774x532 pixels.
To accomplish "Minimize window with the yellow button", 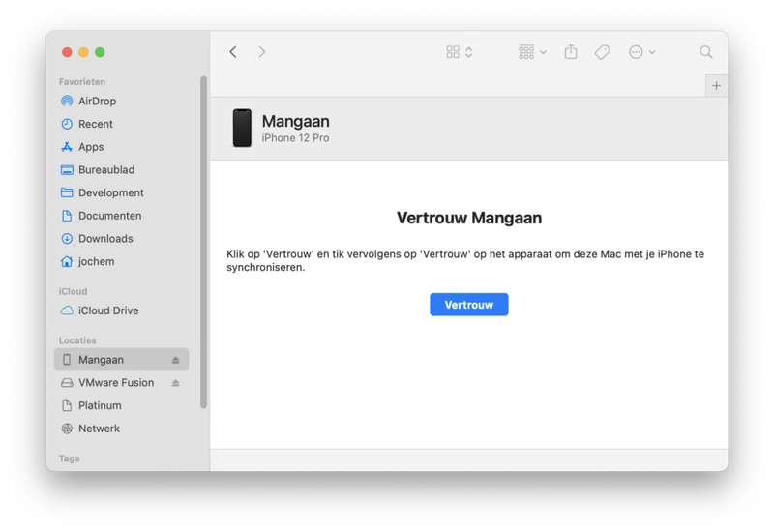I will (x=83, y=52).
